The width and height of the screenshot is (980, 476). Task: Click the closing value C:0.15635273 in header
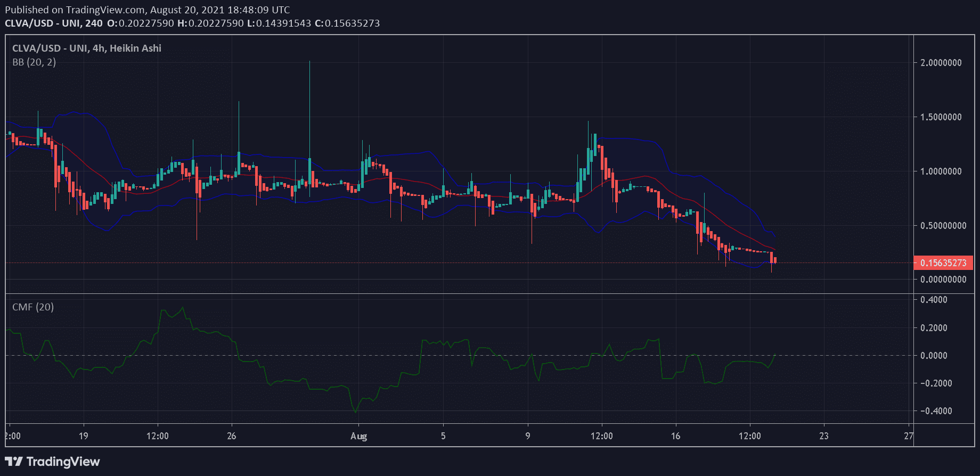[x=347, y=23]
